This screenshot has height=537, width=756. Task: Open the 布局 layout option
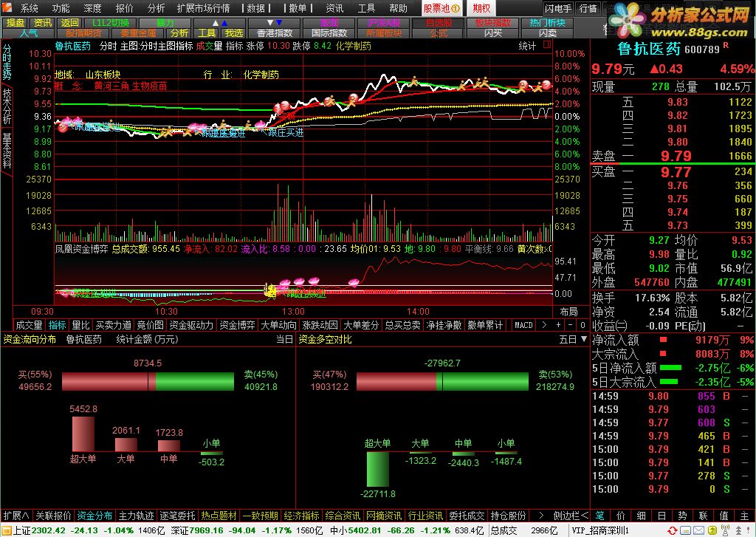click(x=569, y=312)
